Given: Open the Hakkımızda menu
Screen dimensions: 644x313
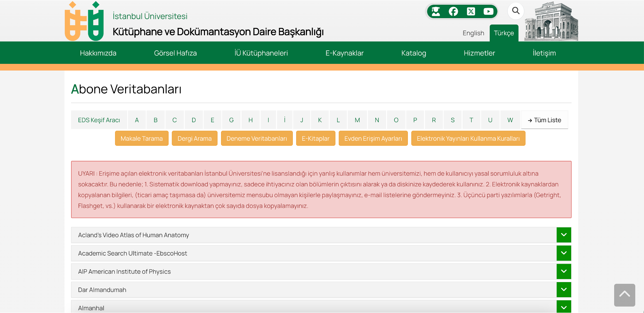Looking at the screenshot, I should [x=98, y=53].
